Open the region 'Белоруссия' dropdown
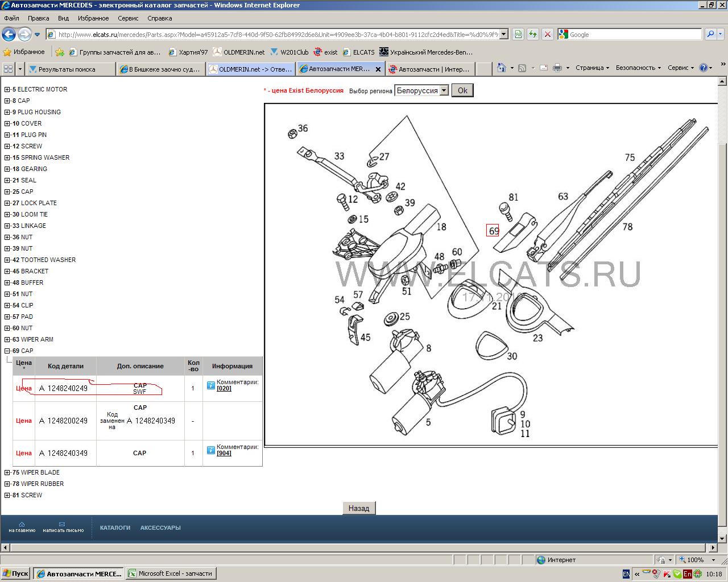The height and width of the screenshot is (582, 728). coord(421,90)
